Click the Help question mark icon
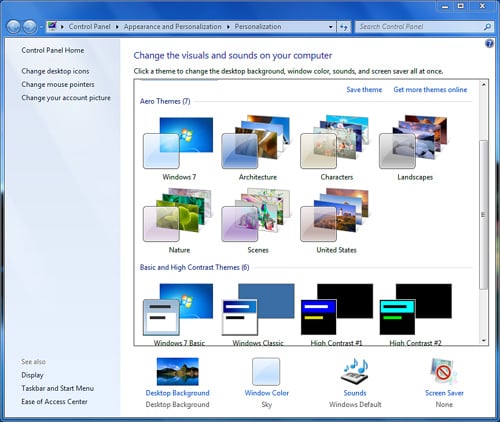This screenshot has width=500, height=422. (489, 43)
